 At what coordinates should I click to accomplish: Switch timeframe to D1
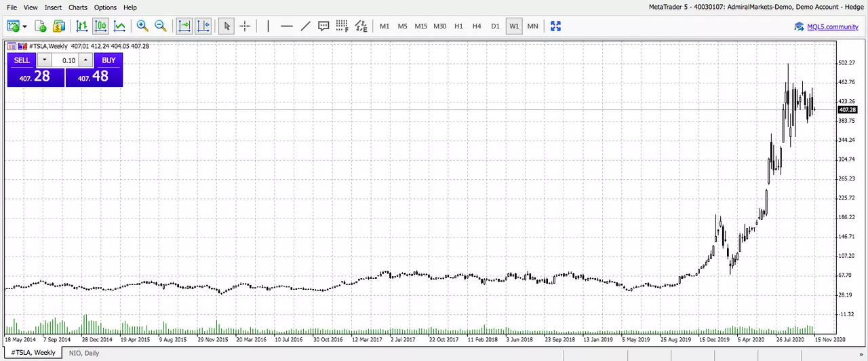[495, 26]
